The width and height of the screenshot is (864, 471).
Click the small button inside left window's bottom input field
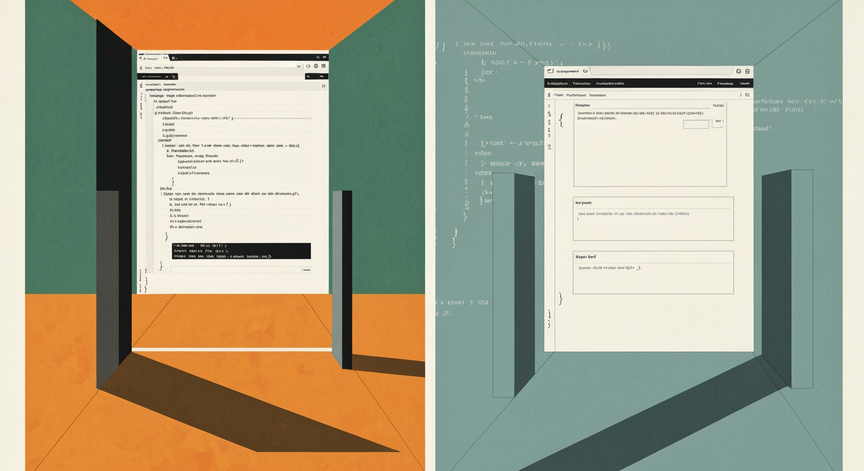(306, 270)
